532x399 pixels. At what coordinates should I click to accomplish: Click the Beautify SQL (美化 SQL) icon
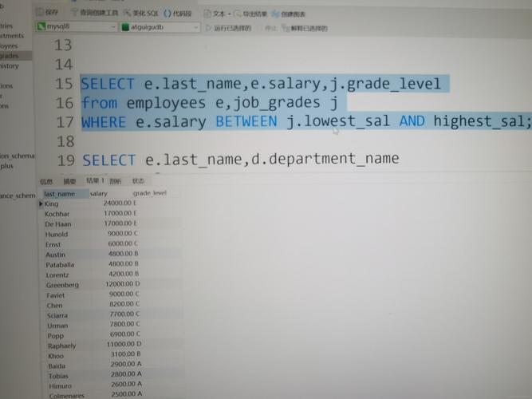[x=141, y=14]
